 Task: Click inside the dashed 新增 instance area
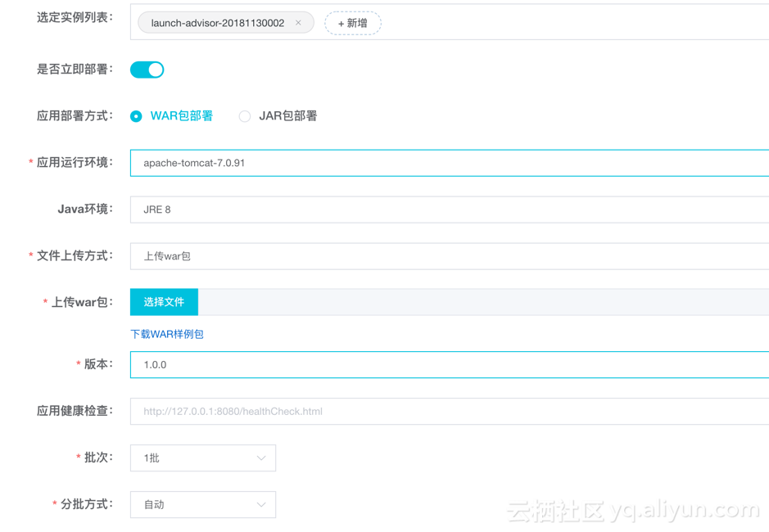[x=352, y=23]
